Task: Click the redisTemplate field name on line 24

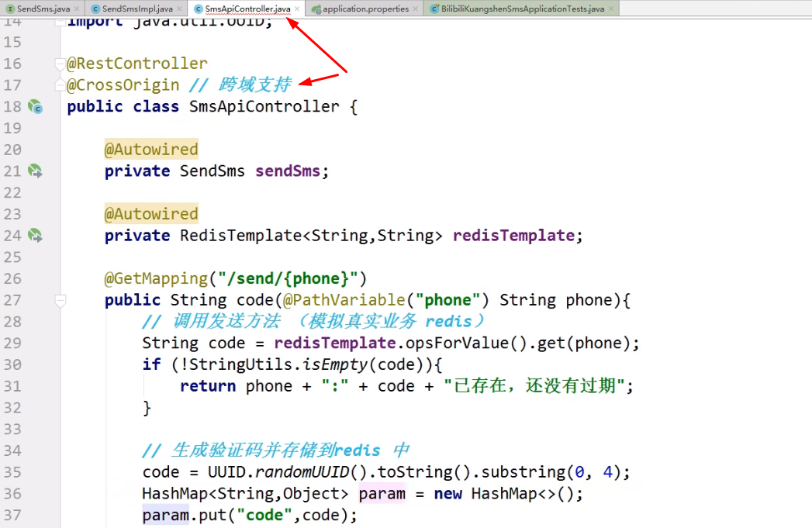Action: coord(513,236)
